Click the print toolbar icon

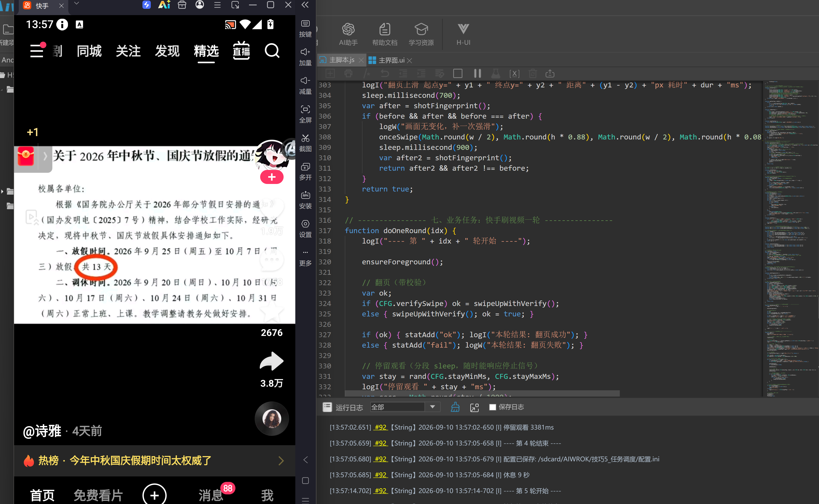pyautogui.click(x=348, y=73)
